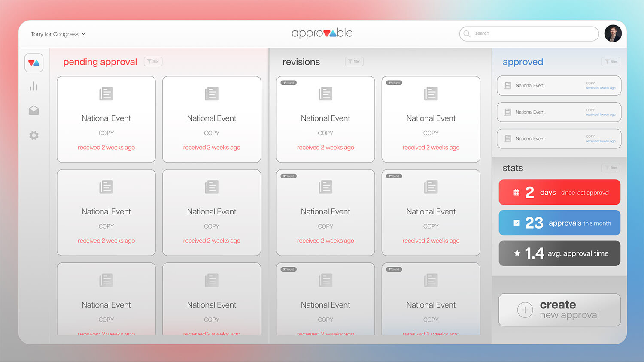Open the filter beside pending approval
This screenshot has height=362, width=644.
[x=153, y=62]
